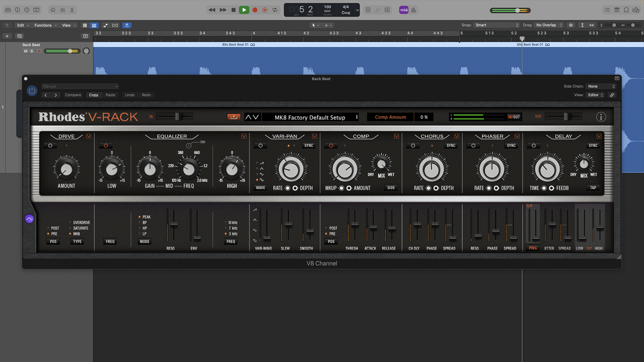Open the Side Chain dropdown
This screenshot has height=362, width=644.
(601, 86)
